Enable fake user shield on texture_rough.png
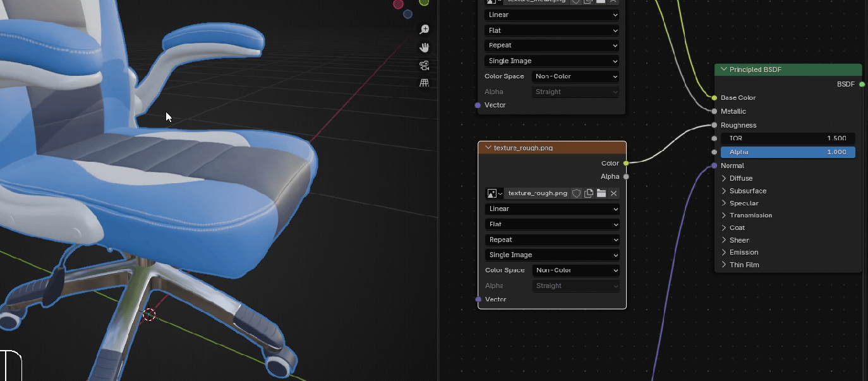The width and height of the screenshot is (868, 381). point(576,193)
